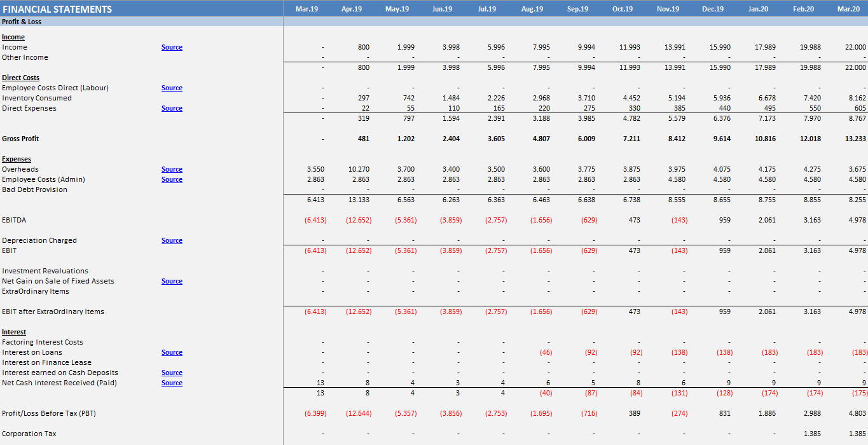Screen dimensions: 868x445
Task: Select the Corporation Tax row label
Action: (29, 434)
